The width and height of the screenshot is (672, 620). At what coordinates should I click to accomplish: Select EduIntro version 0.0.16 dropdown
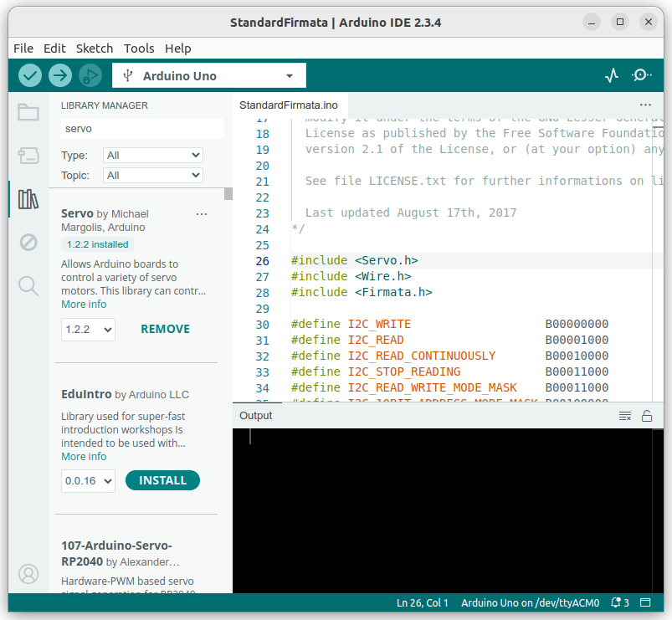pos(88,481)
